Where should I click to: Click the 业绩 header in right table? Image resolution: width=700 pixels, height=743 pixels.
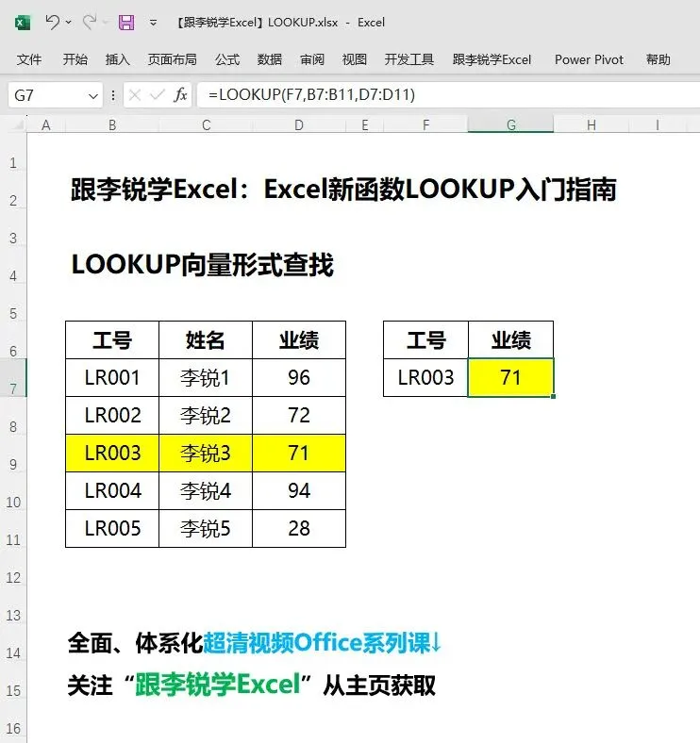tap(510, 339)
